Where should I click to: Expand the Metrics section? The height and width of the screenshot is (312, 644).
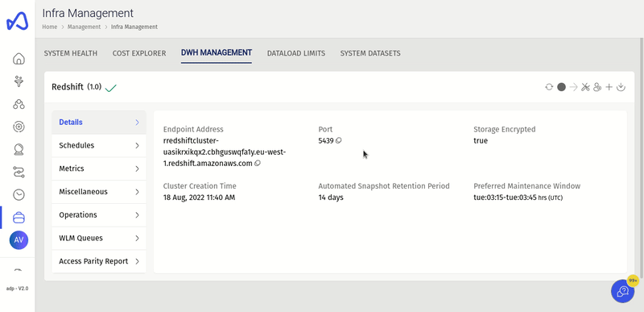click(x=99, y=168)
